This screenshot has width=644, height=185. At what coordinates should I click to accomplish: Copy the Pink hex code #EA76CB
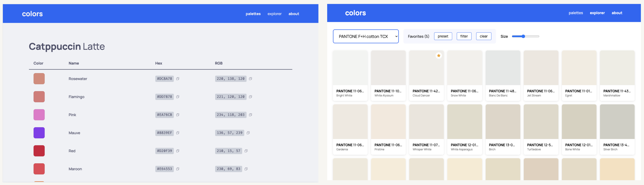pyautogui.click(x=178, y=115)
